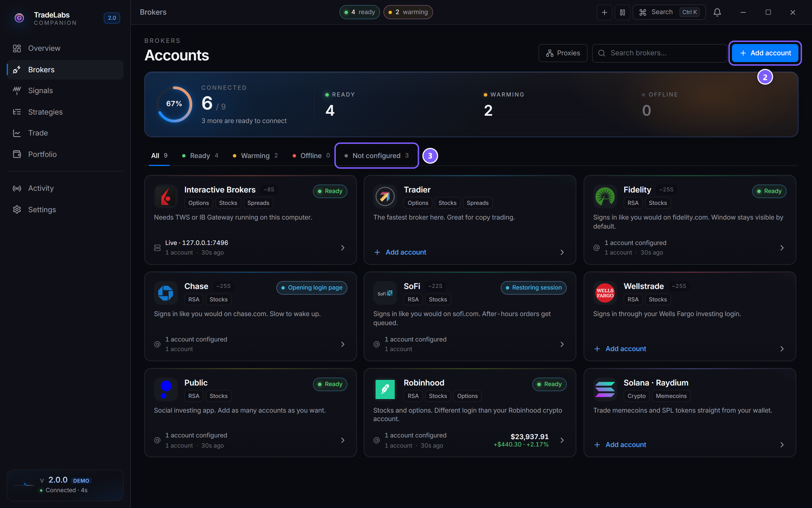Filter by Not configured tab
This screenshot has height=508, width=812.
point(376,156)
